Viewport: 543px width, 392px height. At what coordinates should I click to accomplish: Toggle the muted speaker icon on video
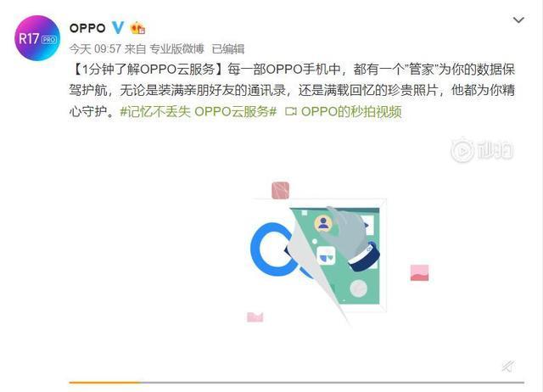508,366
